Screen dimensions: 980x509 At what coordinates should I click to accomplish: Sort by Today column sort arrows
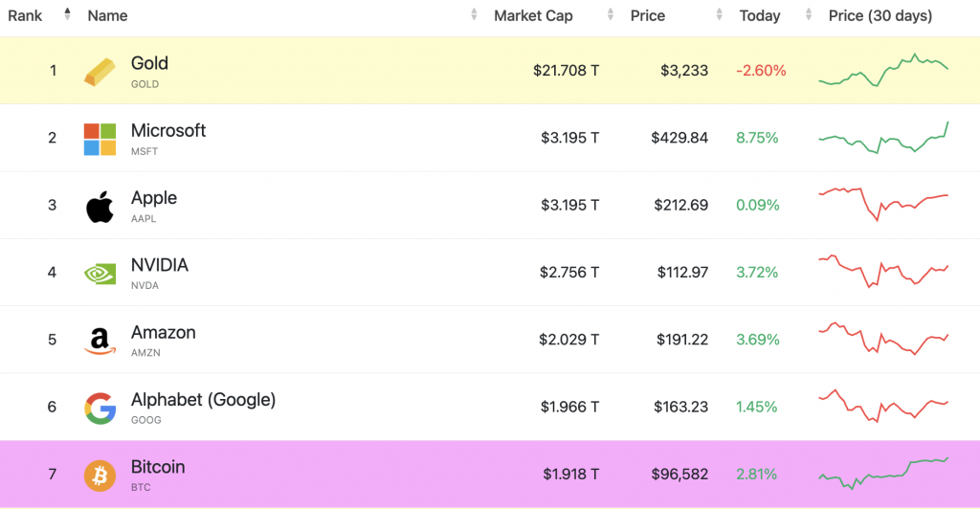coord(809,15)
